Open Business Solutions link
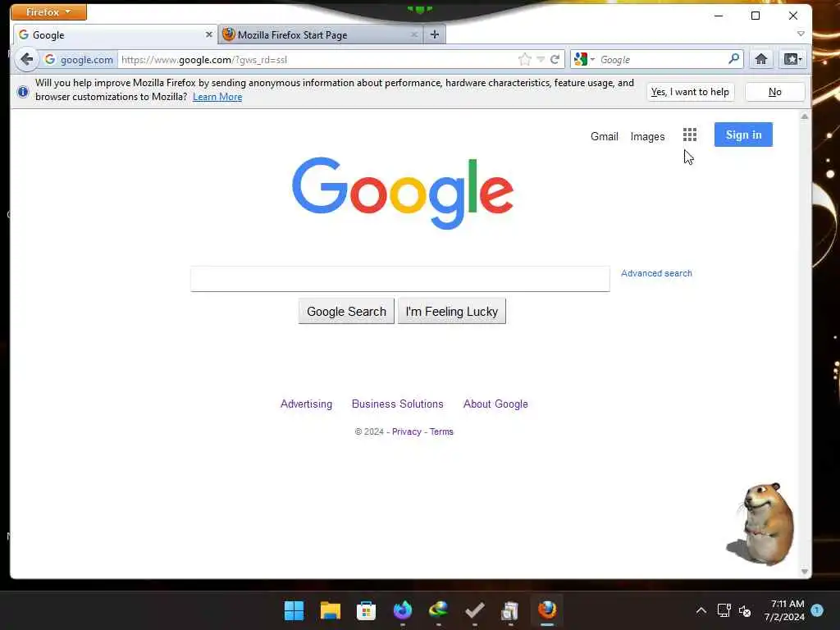Viewport: 840px width, 630px height. (398, 404)
